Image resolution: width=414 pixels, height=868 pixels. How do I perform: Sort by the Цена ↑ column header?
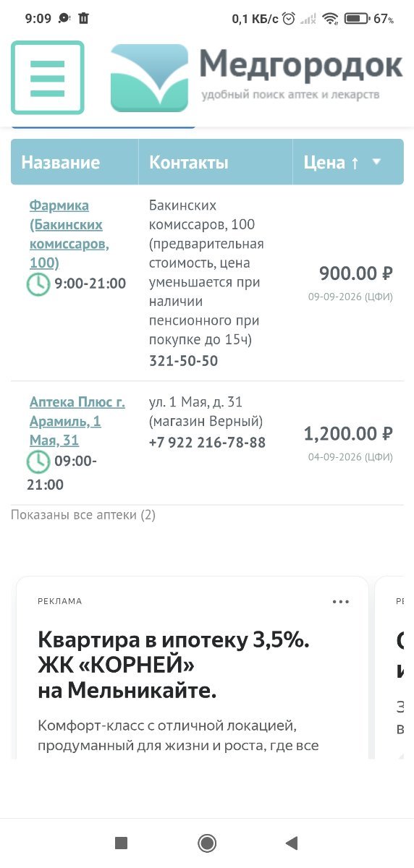coord(331,163)
